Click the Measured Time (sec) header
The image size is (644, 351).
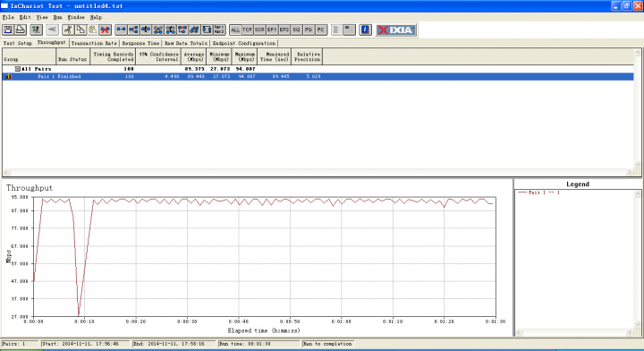point(275,56)
